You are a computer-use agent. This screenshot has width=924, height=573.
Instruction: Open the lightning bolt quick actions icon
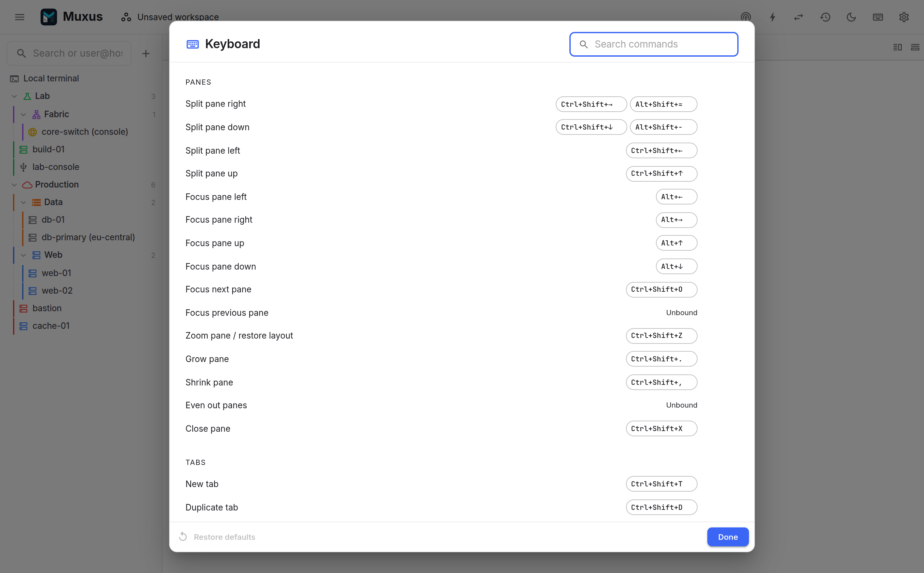tap(772, 17)
